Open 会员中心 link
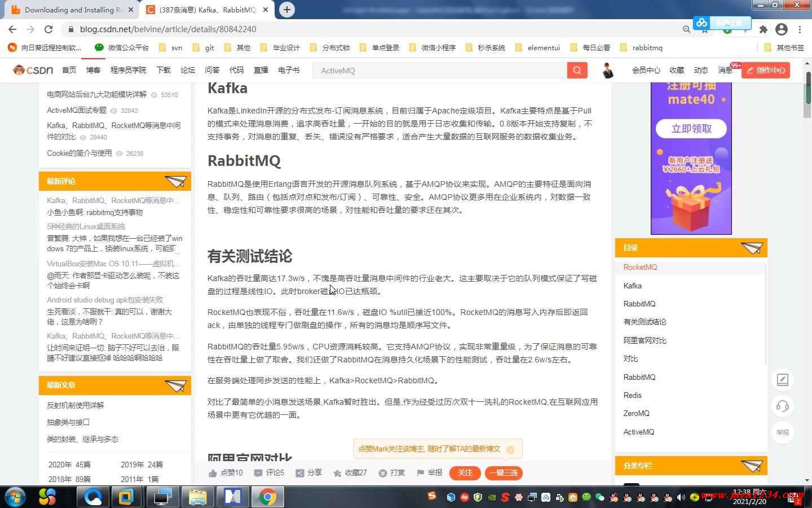The width and height of the screenshot is (812, 508). [x=646, y=70]
